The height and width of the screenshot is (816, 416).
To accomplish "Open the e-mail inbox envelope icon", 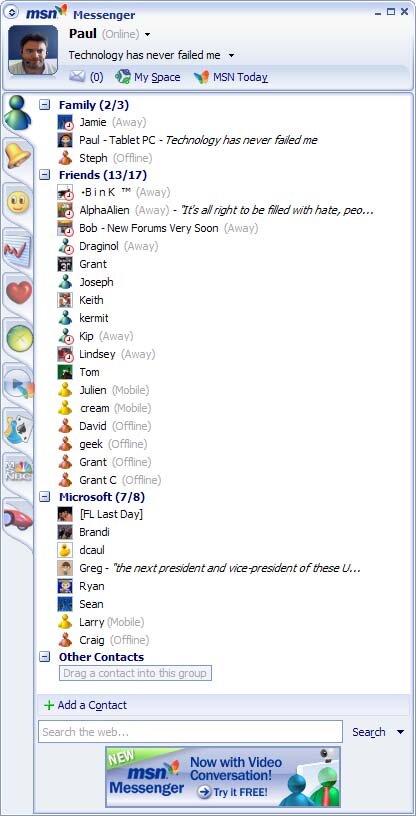I will click(x=77, y=77).
